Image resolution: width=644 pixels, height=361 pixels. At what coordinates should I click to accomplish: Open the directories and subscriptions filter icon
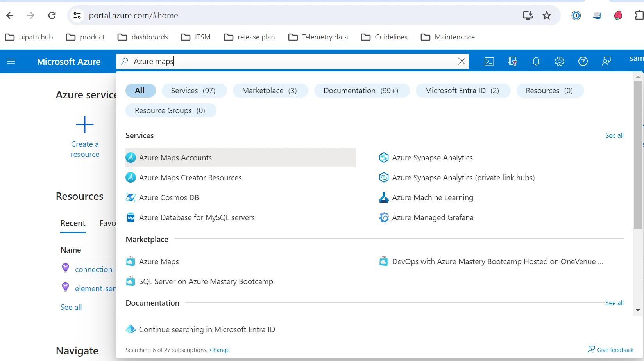(x=513, y=61)
